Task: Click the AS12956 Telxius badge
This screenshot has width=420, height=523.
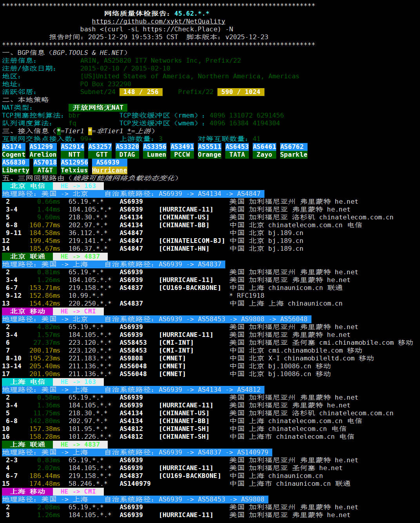Action: [74, 166]
